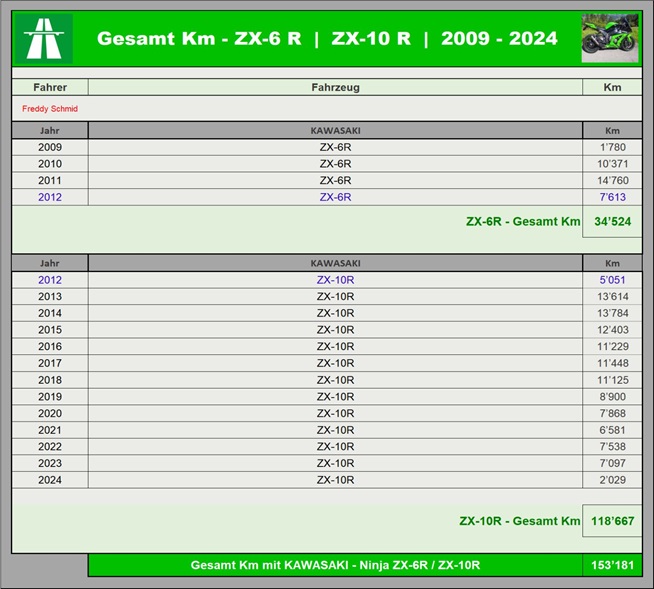Click the driver name Freddy Schmid
Screen dimensions: 654x589
pos(50,108)
